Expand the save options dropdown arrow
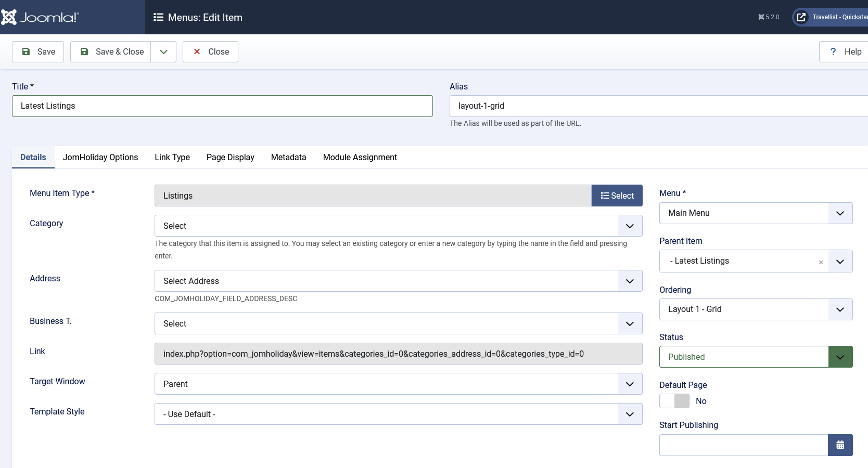 pos(163,51)
